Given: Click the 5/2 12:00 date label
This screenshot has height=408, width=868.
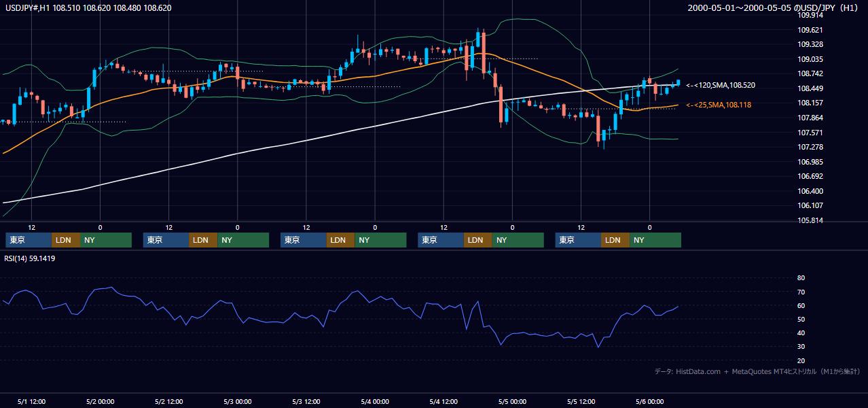Looking at the screenshot, I should point(168,402).
